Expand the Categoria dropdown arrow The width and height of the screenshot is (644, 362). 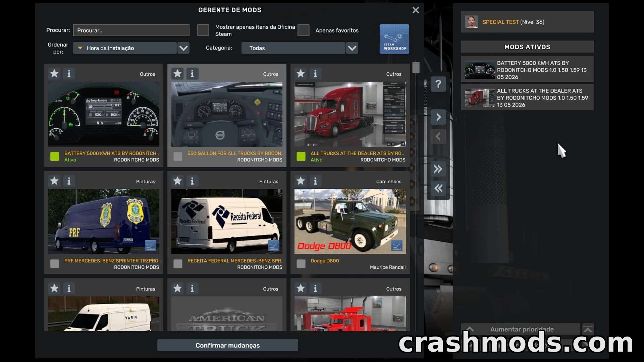352,48
